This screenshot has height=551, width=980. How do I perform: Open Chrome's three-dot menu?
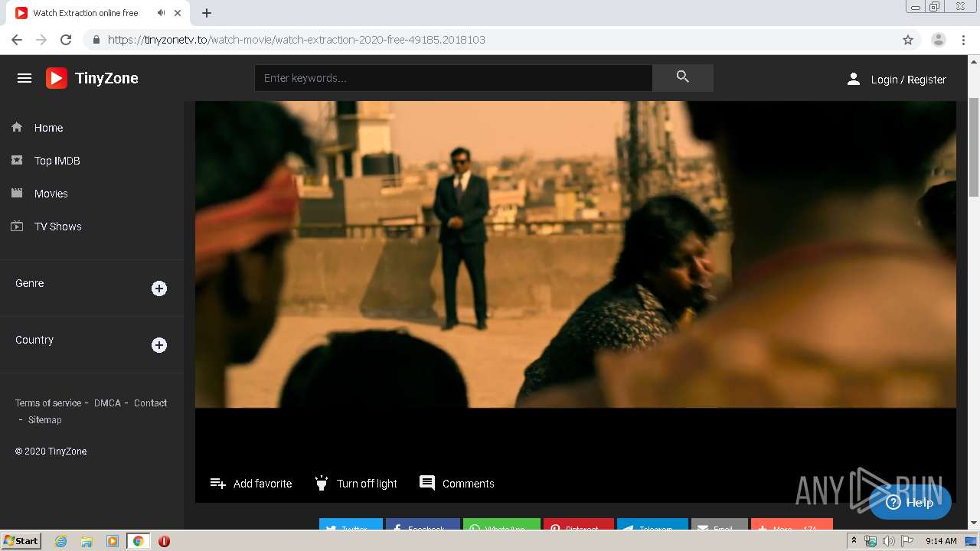[x=964, y=40]
